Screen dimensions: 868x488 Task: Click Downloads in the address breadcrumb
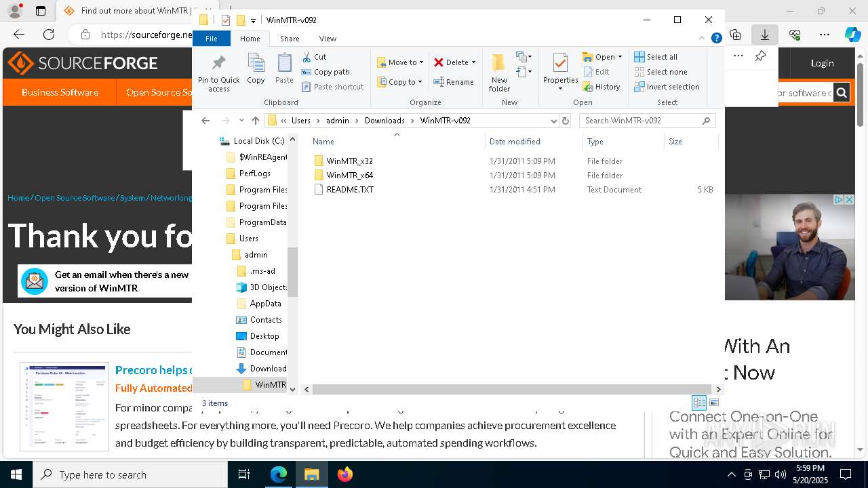[384, 121]
